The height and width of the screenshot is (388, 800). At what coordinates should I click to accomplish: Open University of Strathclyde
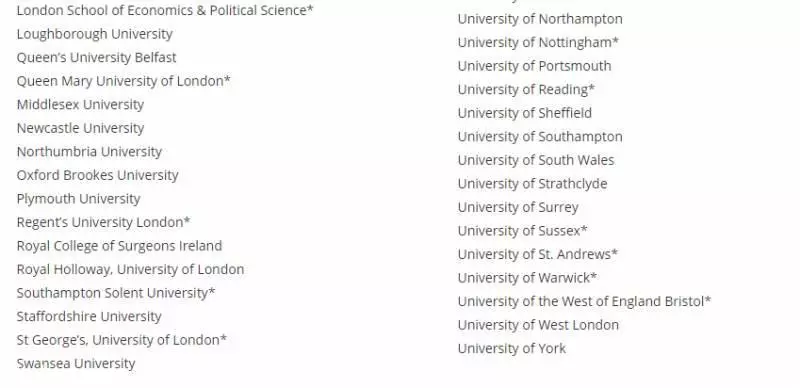[x=532, y=184]
